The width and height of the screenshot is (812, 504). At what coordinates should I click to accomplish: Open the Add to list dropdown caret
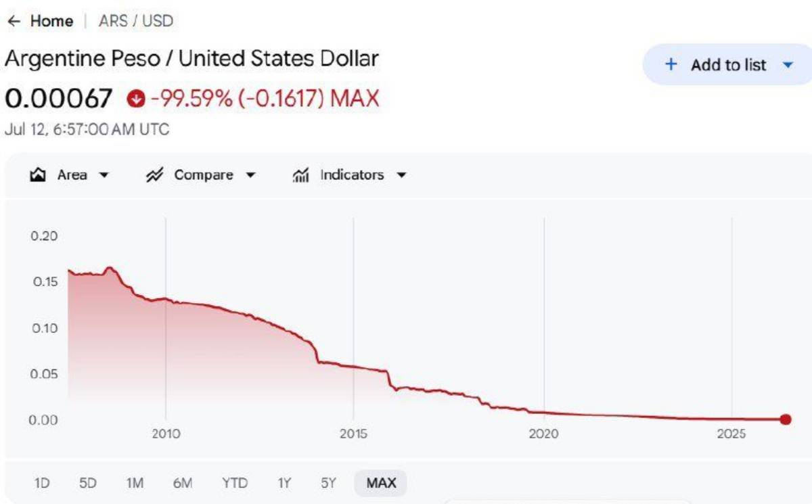point(787,65)
